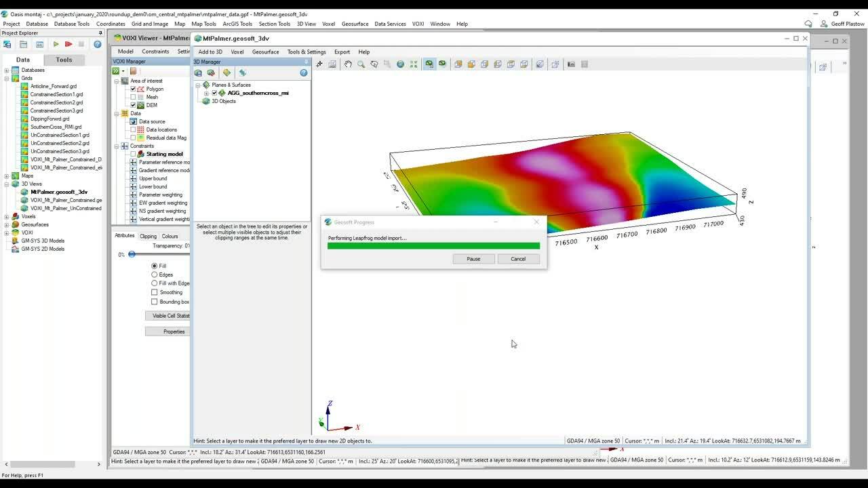Image resolution: width=868 pixels, height=488 pixels.
Task: Click the first orange cube view icon in 3D toolbar
Action: 458,64
